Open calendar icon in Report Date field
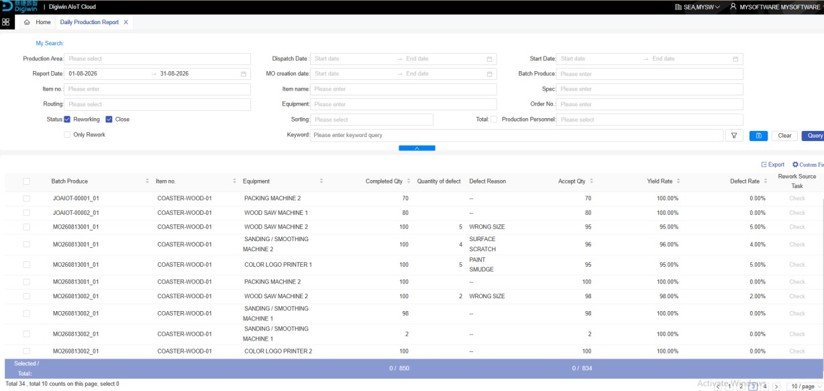The height and width of the screenshot is (391, 824). coord(243,74)
